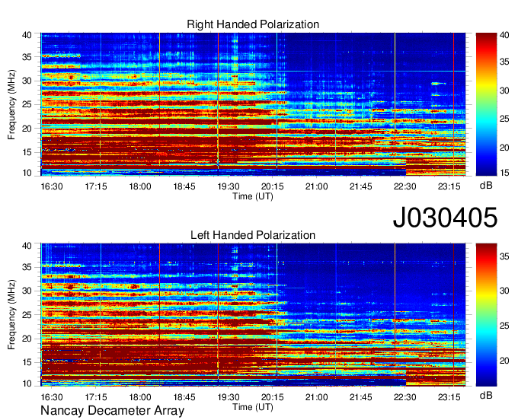Click 19:30 time tick under left-handed plot

pos(229,396)
